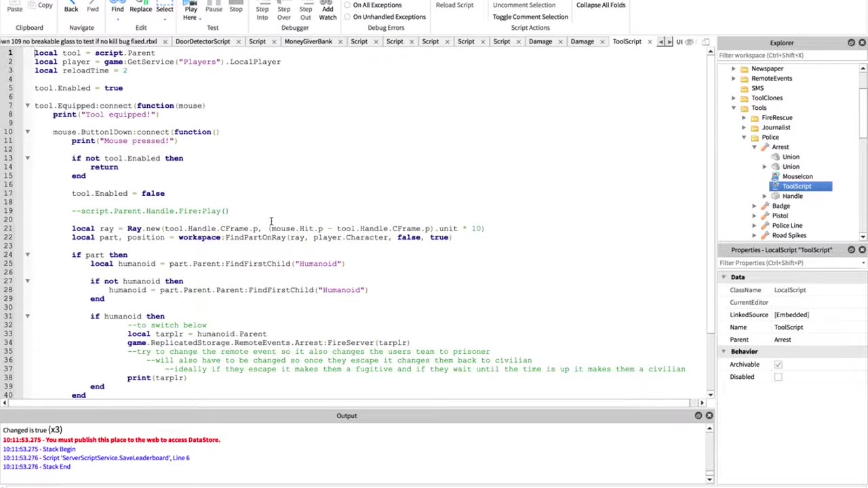Open the breakable glass .rbxl place tab
The width and height of the screenshot is (868, 488).
click(79, 42)
